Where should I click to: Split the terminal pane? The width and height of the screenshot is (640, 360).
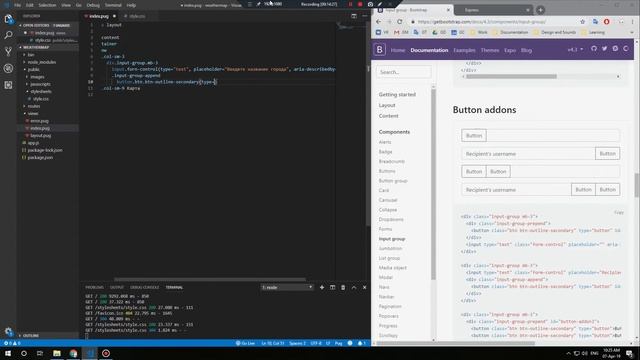tap(332, 287)
